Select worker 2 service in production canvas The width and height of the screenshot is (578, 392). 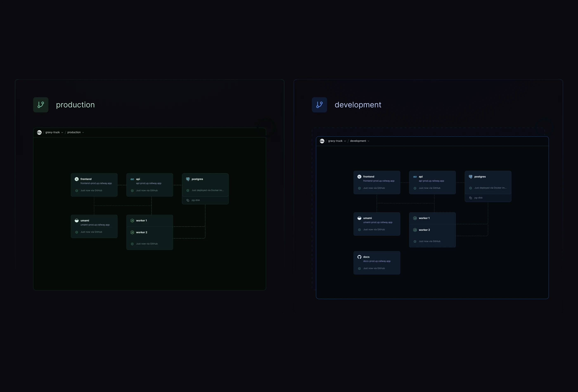(x=142, y=233)
